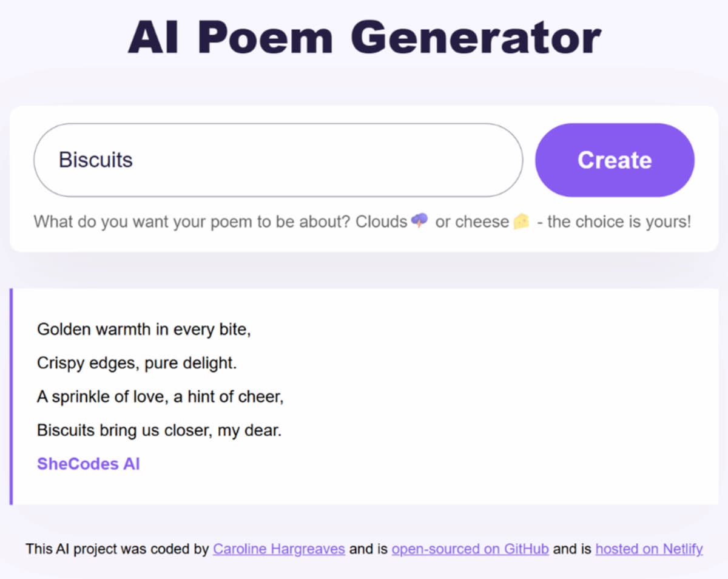Image resolution: width=728 pixels, height=579 pixels.
Task: Select the SheCodes AI attribution link
Action: pyautogui.click(x=88, y=463)
